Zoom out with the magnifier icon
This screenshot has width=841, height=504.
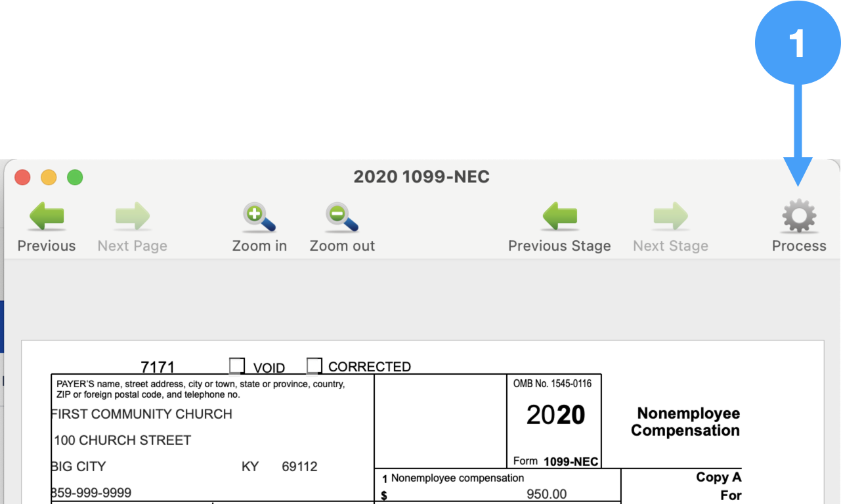click(342, 218)
